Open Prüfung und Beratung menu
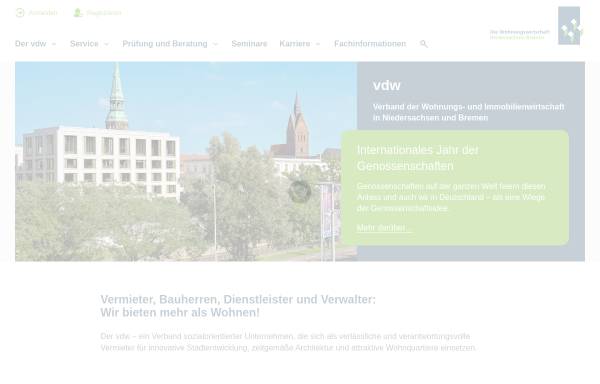Image resolution: width=600 pixels, height=384 pixels. (x=165, y=44)
